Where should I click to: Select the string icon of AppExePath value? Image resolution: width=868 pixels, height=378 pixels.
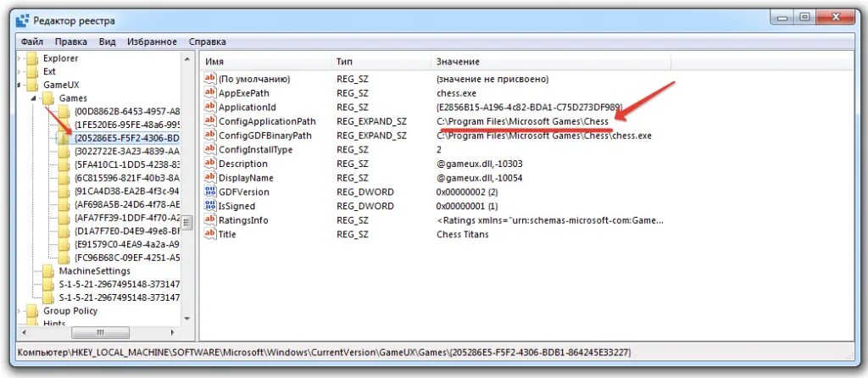click(x=210, y=93)
